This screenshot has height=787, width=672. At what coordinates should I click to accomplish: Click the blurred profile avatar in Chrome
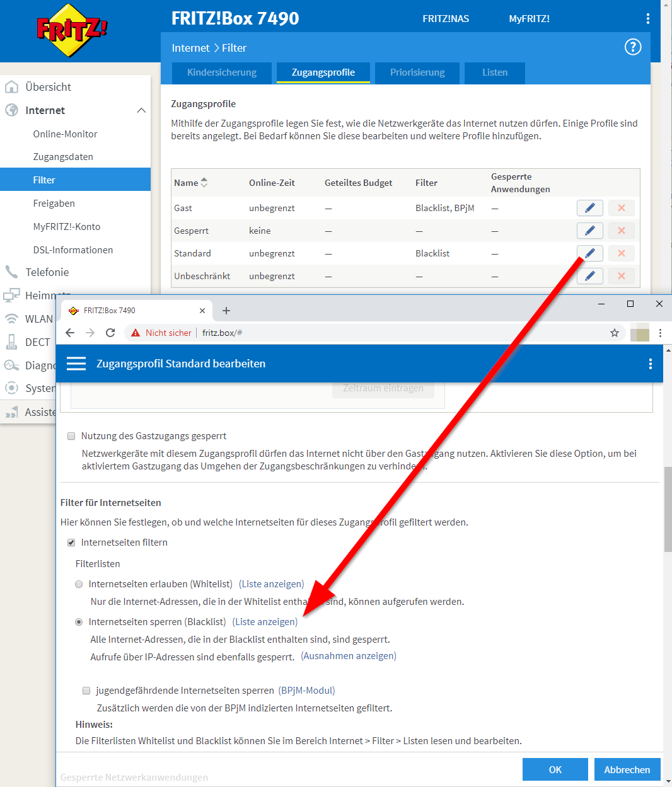click(x=640, y=332)
